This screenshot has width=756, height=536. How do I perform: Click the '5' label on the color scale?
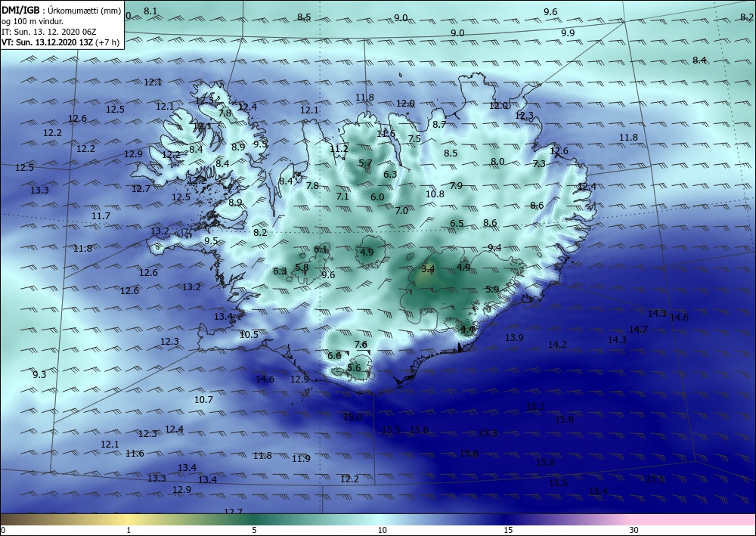tap(254, 530)
